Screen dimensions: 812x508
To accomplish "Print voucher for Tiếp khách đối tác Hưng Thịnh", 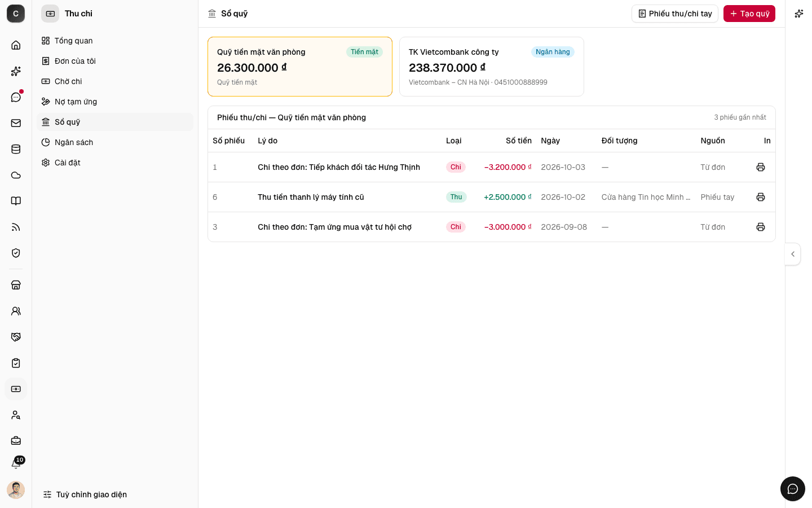I will click(761, 167).
